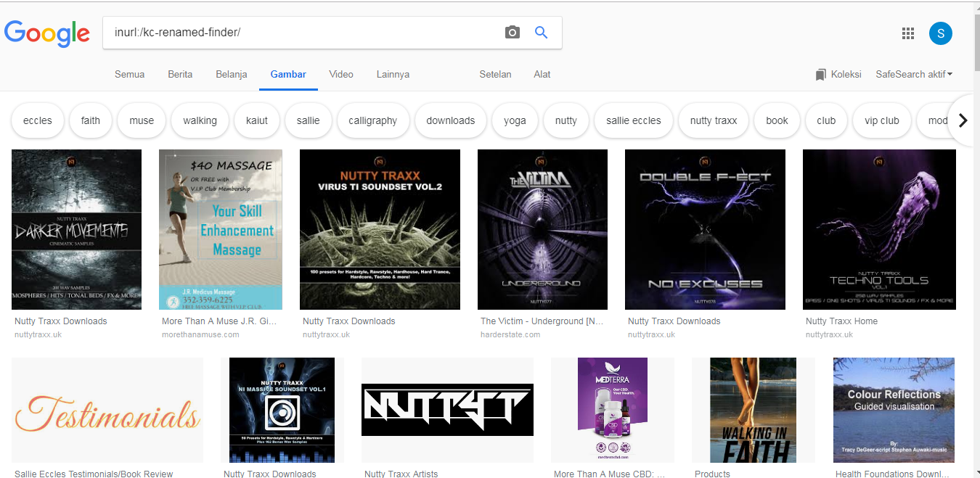Click 'Health Foundations Downl...' caption
Screen dimensions: 980x478
[894, 474]
